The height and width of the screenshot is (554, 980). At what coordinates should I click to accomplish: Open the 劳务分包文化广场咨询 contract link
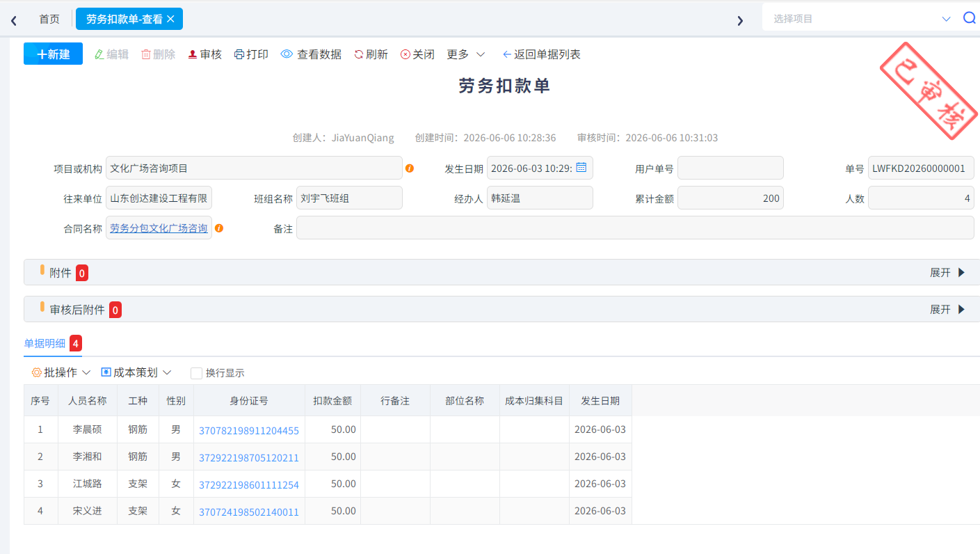[159, 228]
